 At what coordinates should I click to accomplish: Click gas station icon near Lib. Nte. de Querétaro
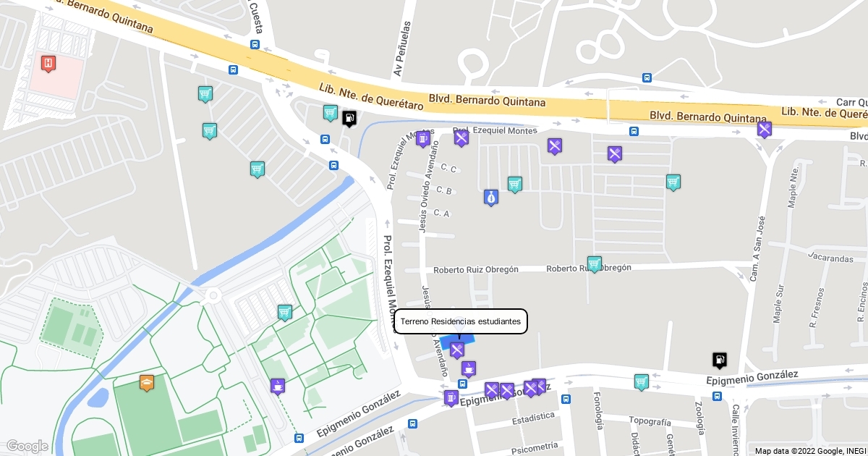pos(349,119)
